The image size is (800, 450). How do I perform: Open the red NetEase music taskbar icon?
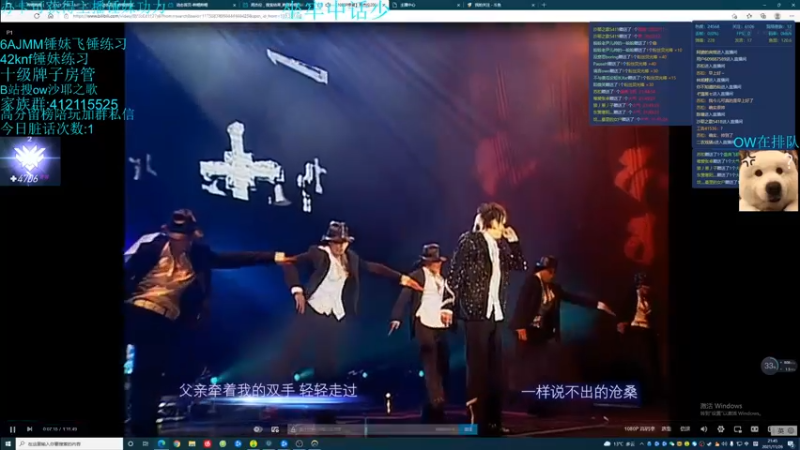tap(207, 444)
